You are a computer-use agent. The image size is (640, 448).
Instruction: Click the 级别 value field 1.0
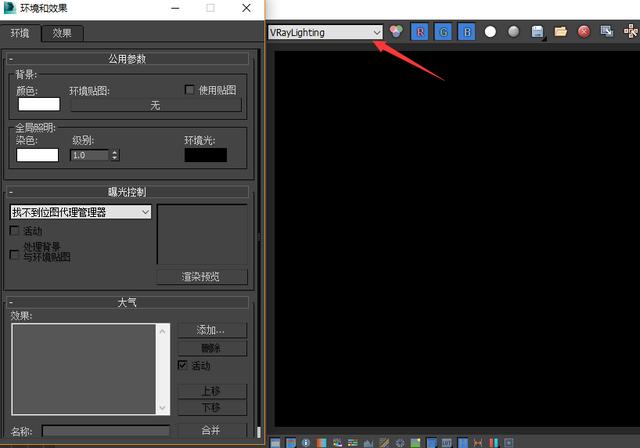(90, 155)
